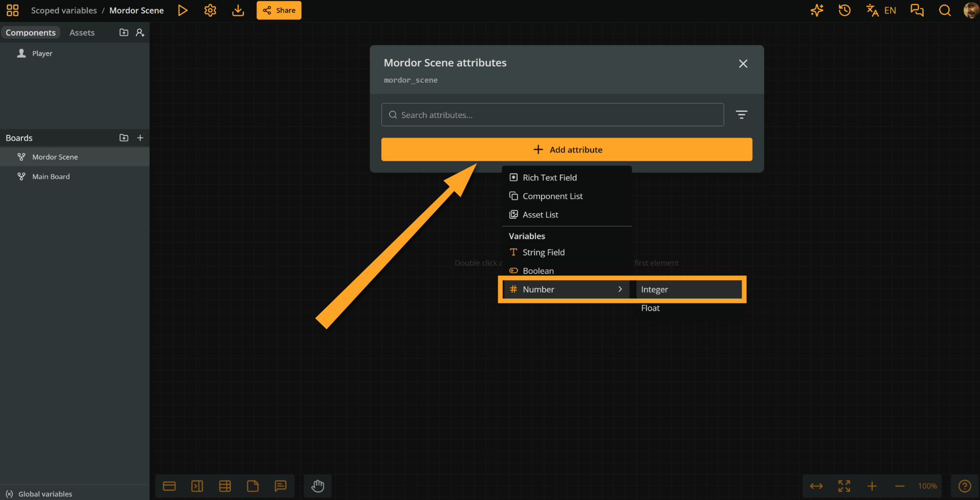Open Global variables panel
Viewport: 980px width, 500px height.
point(39,494)
